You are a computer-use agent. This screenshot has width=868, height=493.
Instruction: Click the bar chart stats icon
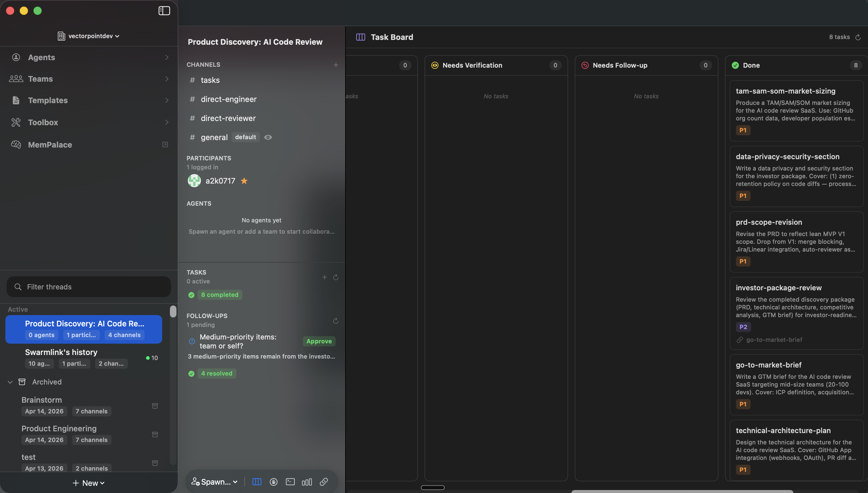(307, 482)
